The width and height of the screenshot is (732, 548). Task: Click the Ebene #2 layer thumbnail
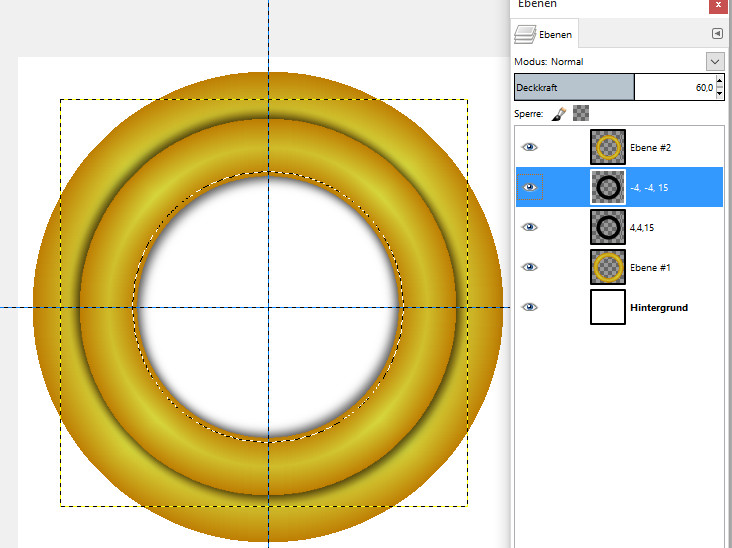[607, 147]
